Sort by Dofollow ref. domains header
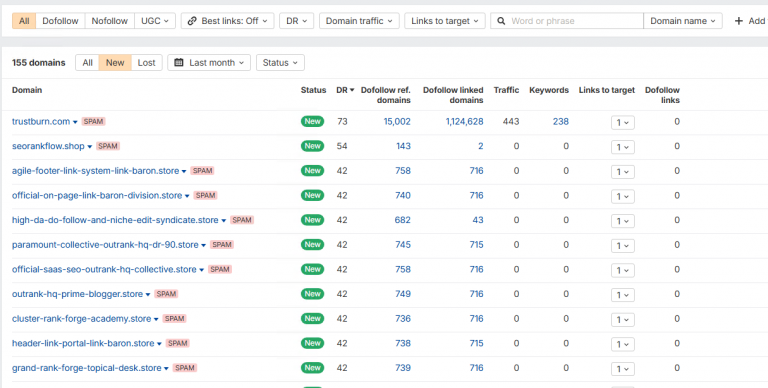Image resolution: width=768 pixels, height=388 pixels. tap(386, 95)
